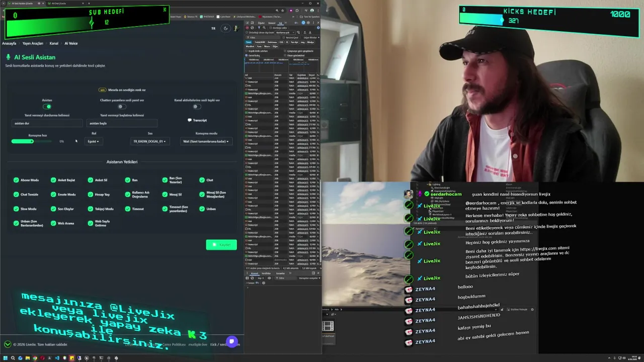Open the Çerez Politikası footer link
This screenshot has width=644, height=362.
click(174, 344)
